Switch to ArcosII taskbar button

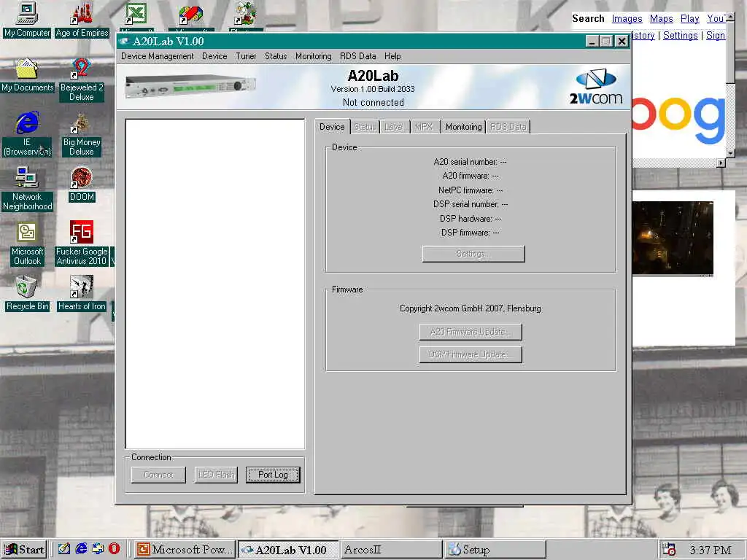coord(391,550)
